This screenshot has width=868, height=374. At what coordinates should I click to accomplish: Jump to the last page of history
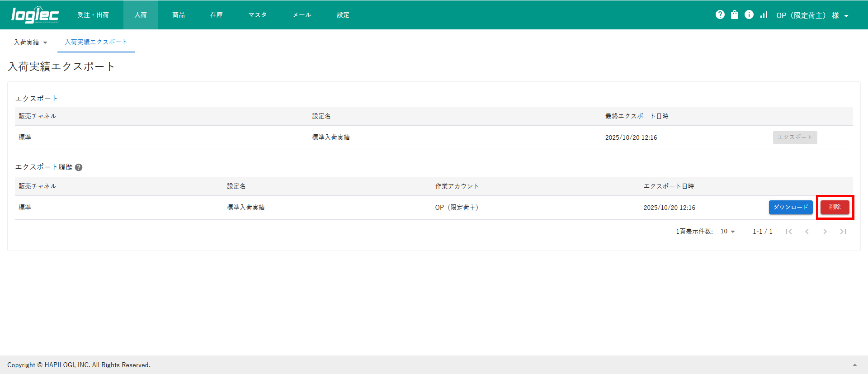click(843, 232)
